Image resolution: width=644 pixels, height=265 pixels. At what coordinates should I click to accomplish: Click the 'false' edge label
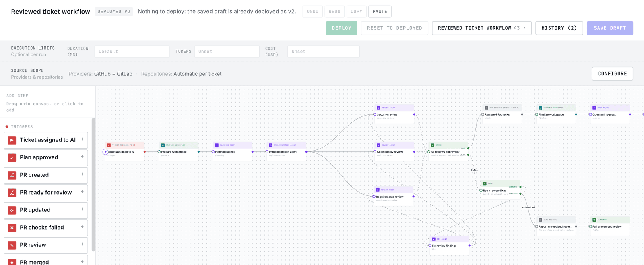[x=474, y=170]
